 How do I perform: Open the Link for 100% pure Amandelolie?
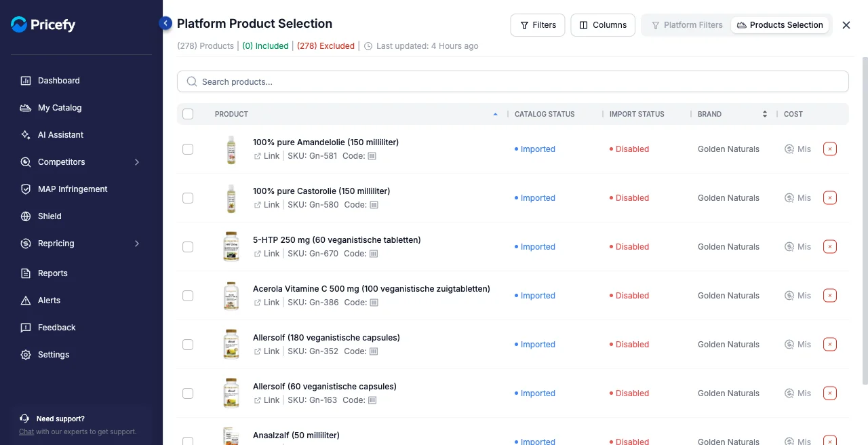[x=267, y=156]
